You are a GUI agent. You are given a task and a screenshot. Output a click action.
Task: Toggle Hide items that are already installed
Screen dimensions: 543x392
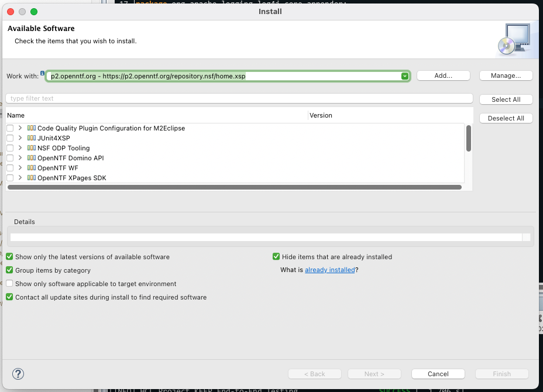coord(276,257)
